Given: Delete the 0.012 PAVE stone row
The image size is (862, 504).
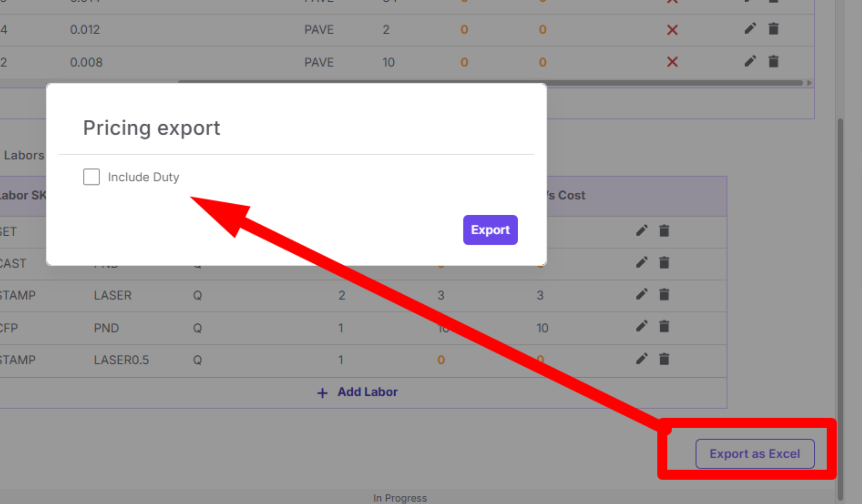Looking at the screenshot, I should (773, 29).
